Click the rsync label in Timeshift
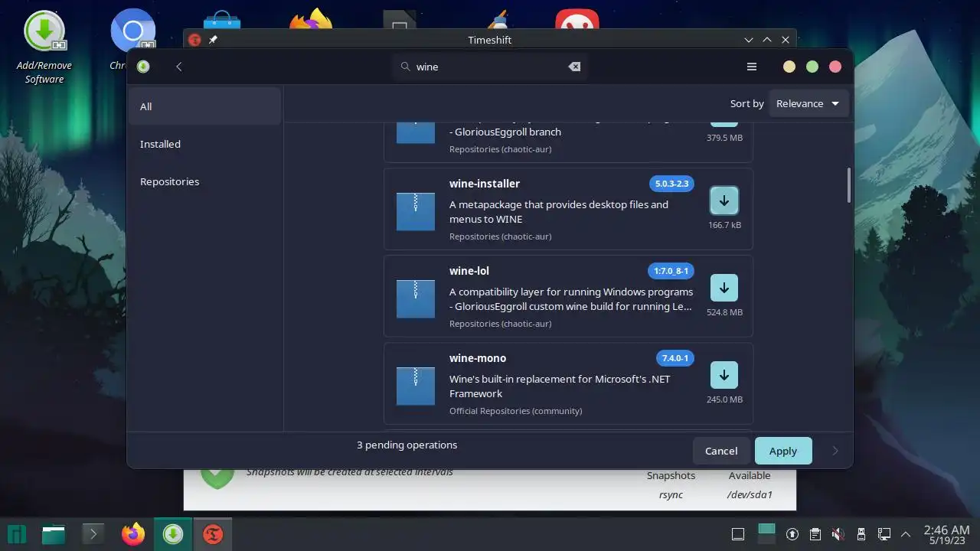 (x=671, y=494)
